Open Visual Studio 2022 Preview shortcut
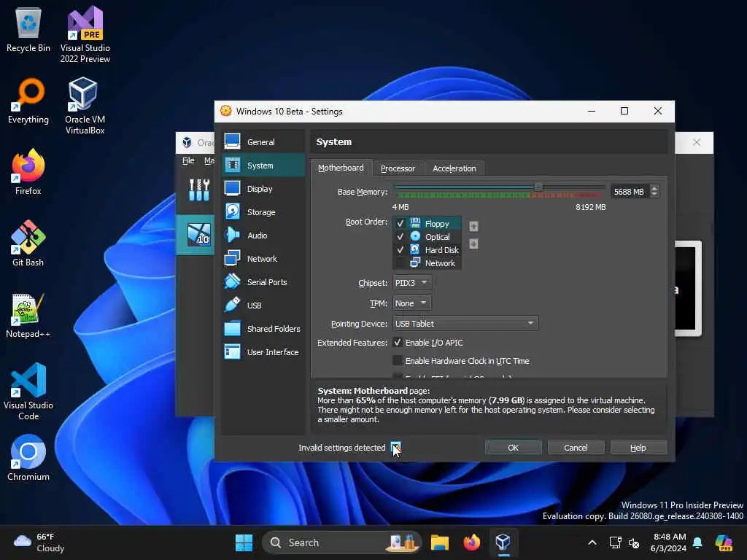The width and height of the screenshot is (747, 560). click(x=85, y=35)
